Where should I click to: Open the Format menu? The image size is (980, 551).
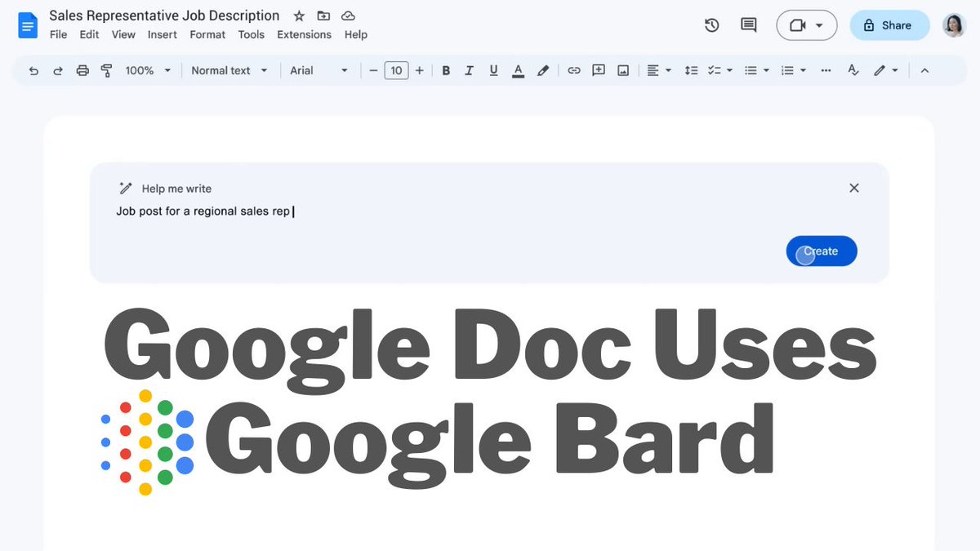coord(207,34)
